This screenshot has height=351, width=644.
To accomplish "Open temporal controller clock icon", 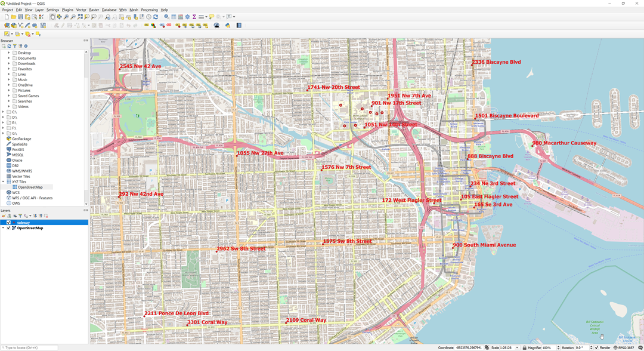I will coord(148,17).
